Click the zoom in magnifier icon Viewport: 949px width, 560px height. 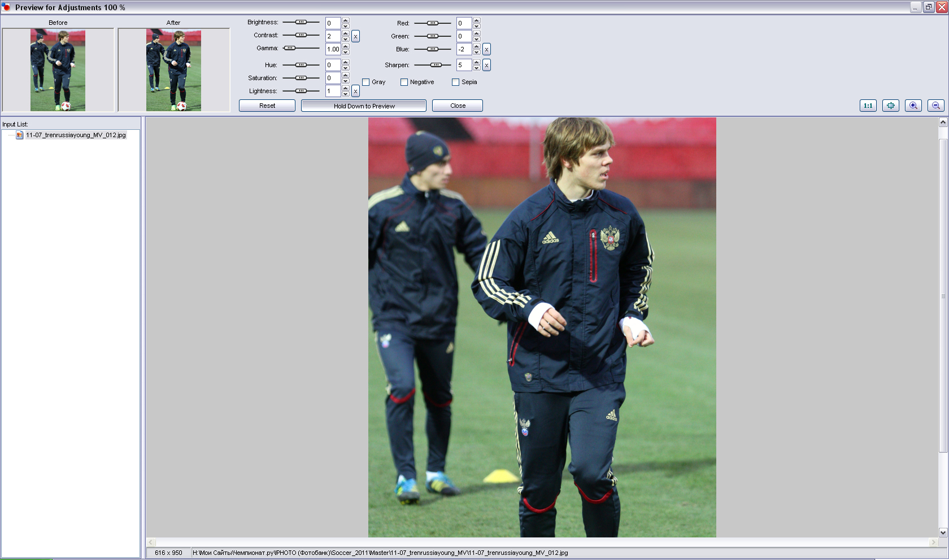pos(913,106)
